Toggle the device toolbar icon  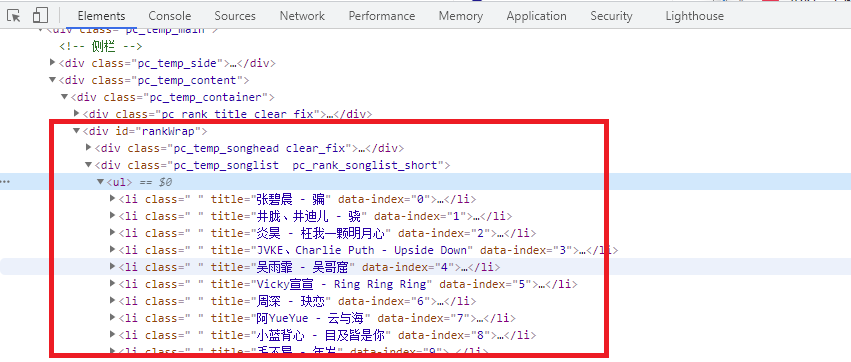[x=40, y=15]
